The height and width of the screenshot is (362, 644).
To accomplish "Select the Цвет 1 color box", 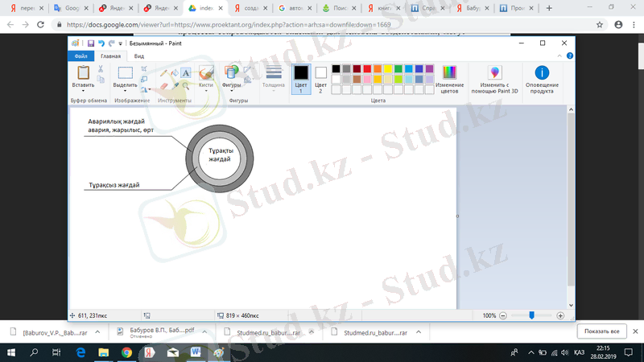I will (x=301, y=78).
